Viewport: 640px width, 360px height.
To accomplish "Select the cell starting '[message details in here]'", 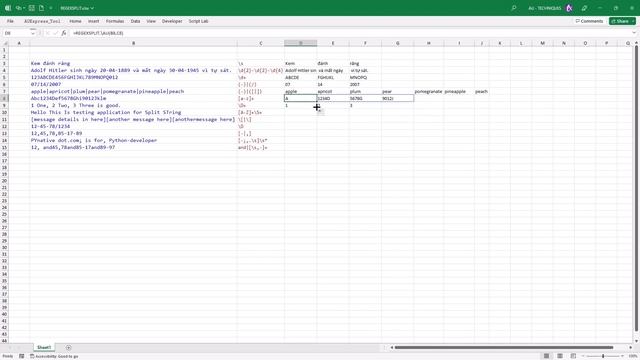I will tap(133, 119).
